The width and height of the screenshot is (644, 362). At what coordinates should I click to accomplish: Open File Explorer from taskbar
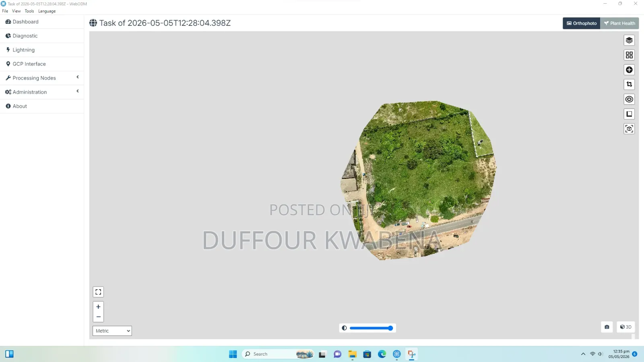pos(353,354)
